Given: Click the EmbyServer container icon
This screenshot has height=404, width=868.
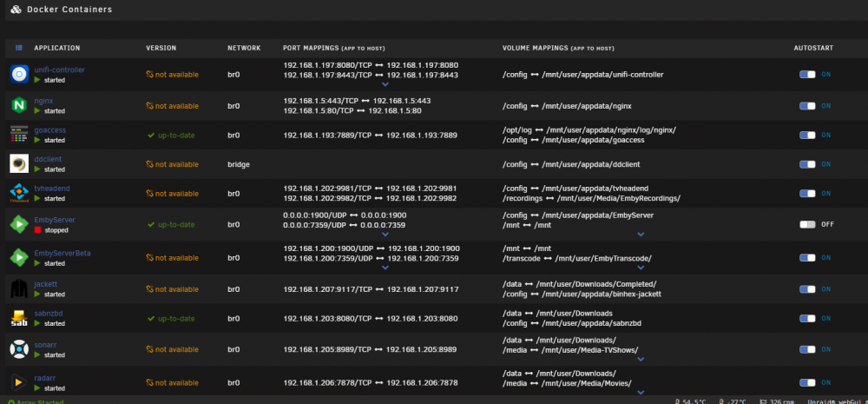Looking at the screenshot, I should coord(19,224).
